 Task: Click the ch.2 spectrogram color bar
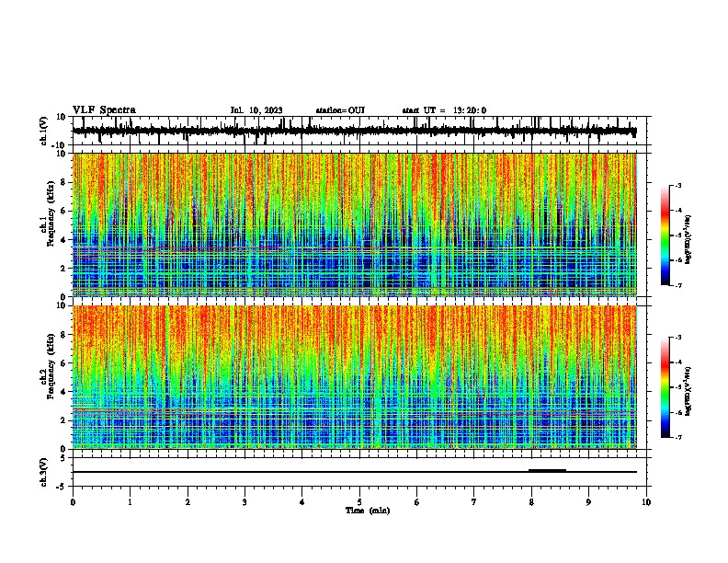(x=665, y=387)
